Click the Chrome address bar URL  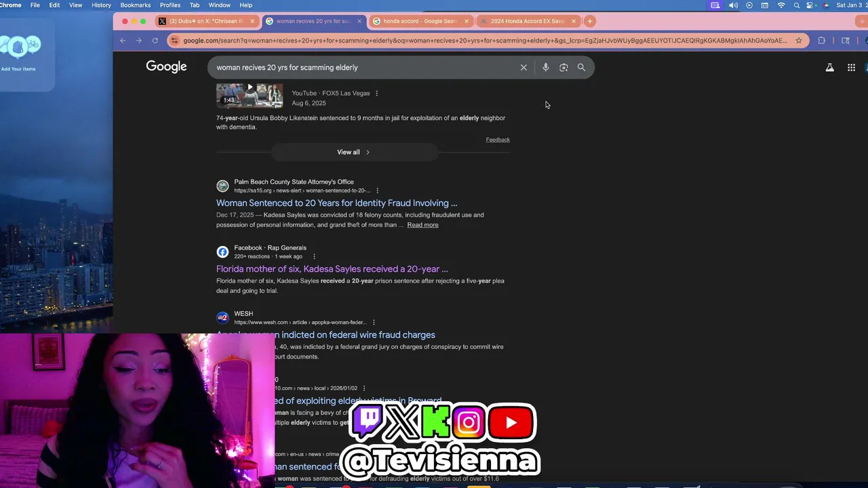485,41
